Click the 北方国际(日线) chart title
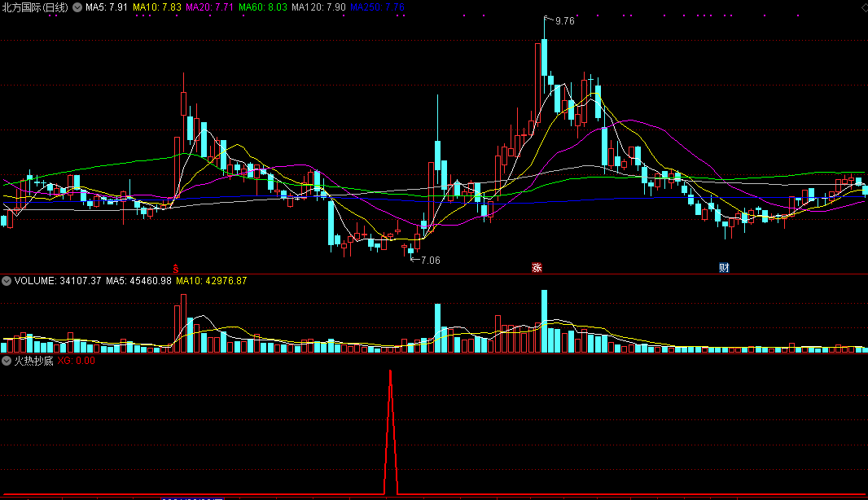Viewport: 868px width, 500px height. [35, 7]
